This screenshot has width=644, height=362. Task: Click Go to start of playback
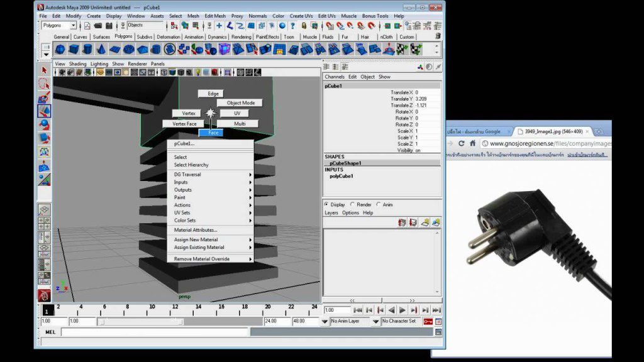click(358, 310)
